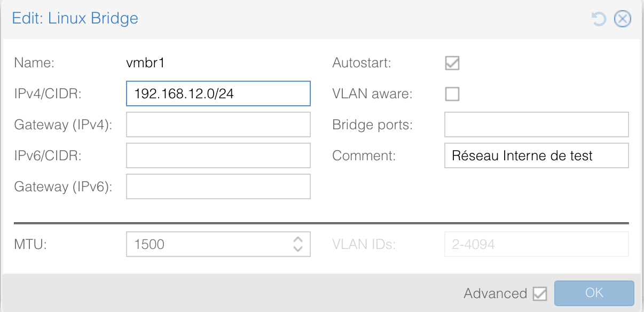This screenshot has height=312, width=644.
Task: Focus the IPv4/CIDR address field
Action: 218,94
